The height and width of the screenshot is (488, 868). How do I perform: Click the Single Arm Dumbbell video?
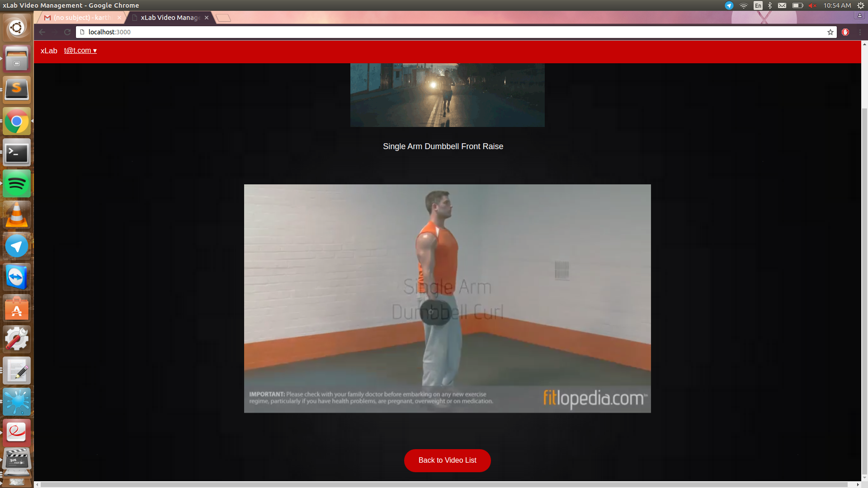click(447, 298)
